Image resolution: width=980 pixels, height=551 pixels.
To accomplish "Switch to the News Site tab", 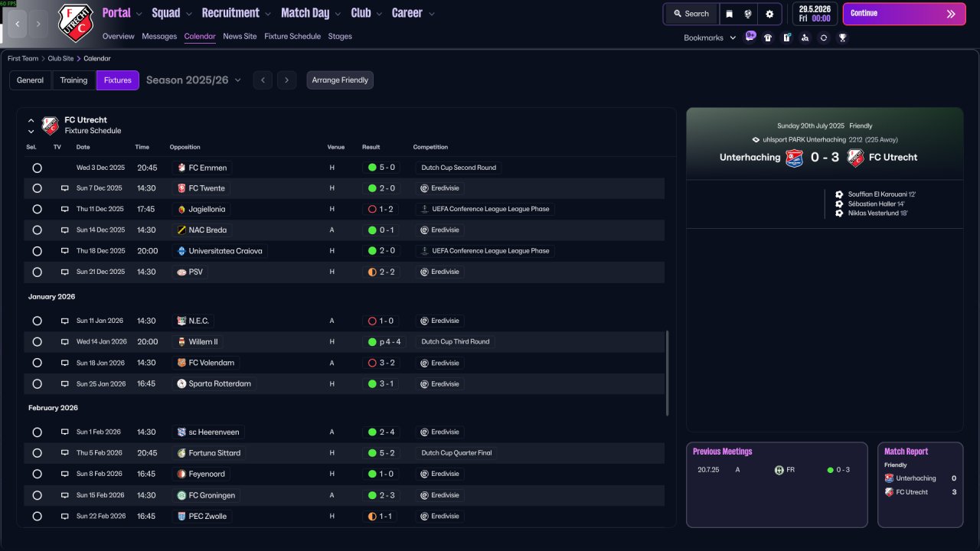I will coord(240,36).
